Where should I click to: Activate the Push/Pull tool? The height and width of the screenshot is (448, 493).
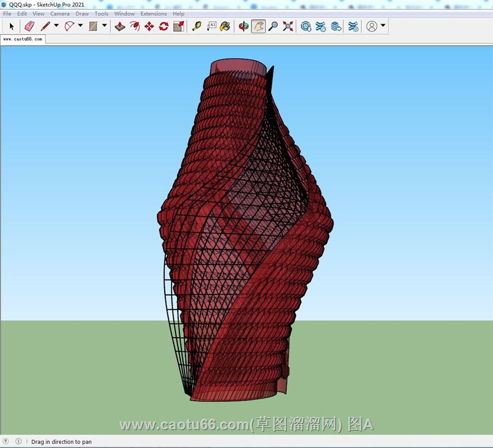coord(120,26)
